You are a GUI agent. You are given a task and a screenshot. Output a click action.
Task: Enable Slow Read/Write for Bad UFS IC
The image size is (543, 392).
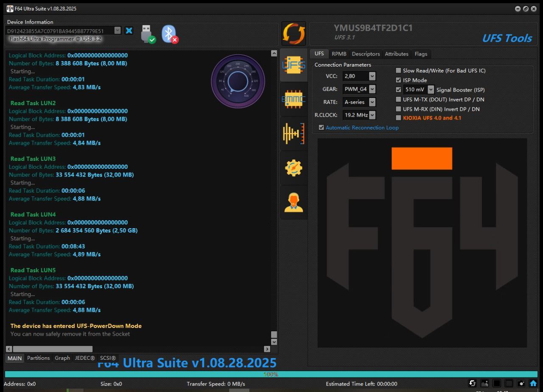click(398, 71)
